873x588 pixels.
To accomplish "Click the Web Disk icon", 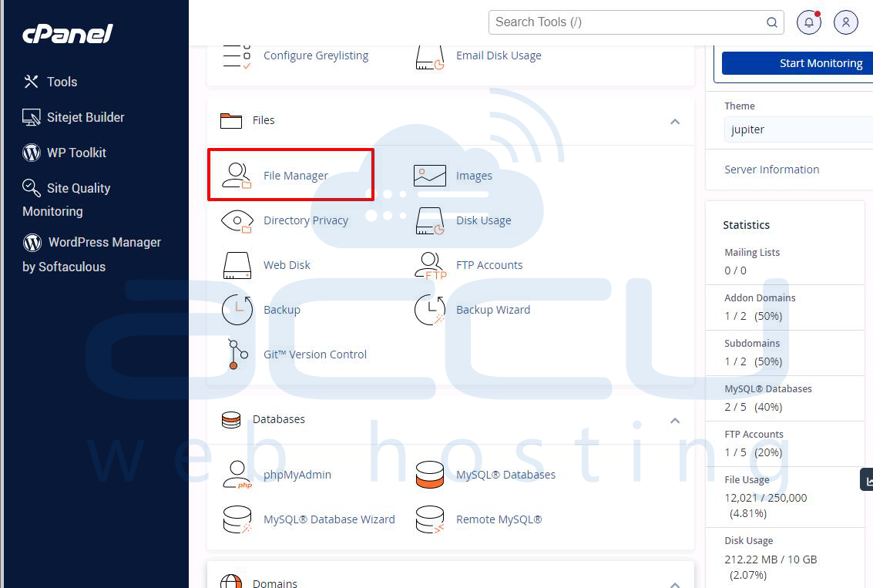I will tap(237, 266).
